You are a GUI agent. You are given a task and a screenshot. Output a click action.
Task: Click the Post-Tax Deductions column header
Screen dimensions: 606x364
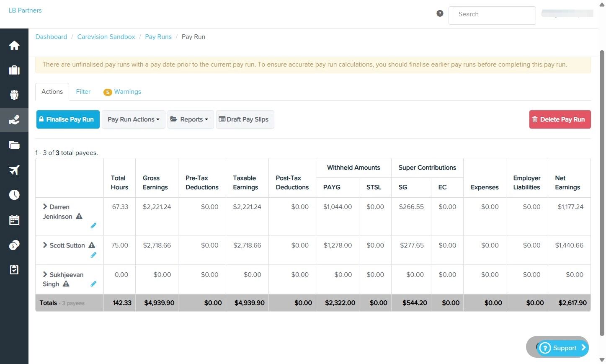coord(292,183)
